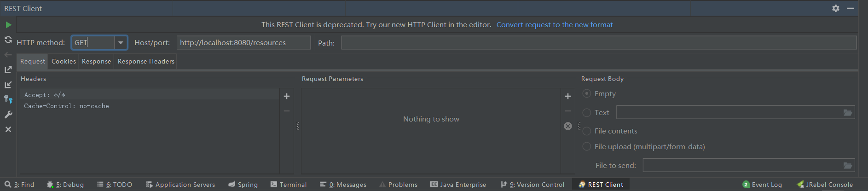This screenshot has width=868, height=191.
Task: Select the Text request body radio button
Action: [587, 112]
